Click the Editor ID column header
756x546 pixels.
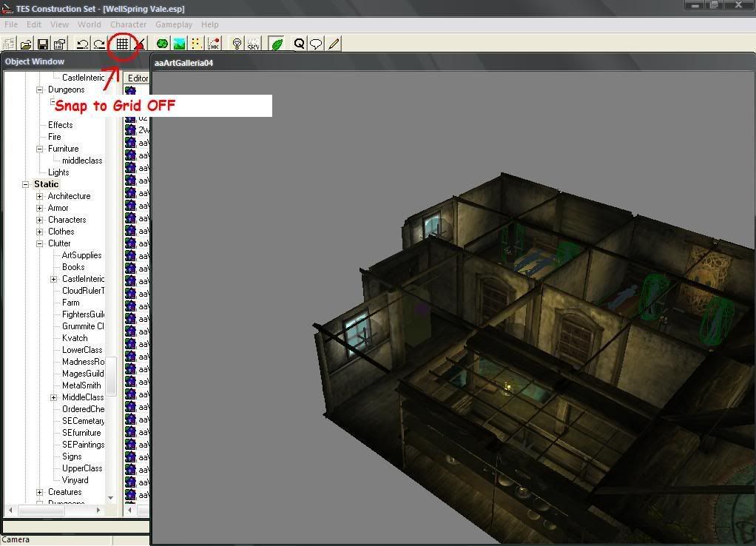[138, 78]
